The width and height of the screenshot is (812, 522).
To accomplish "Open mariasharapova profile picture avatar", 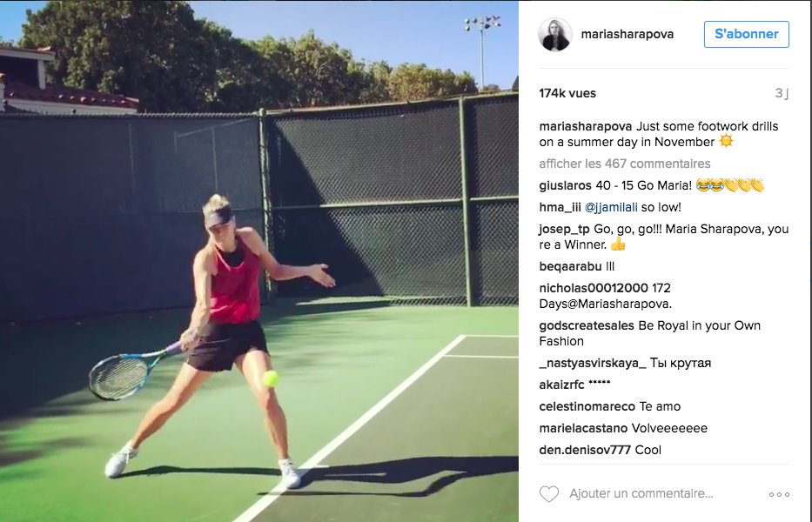I will pos(555,34).
